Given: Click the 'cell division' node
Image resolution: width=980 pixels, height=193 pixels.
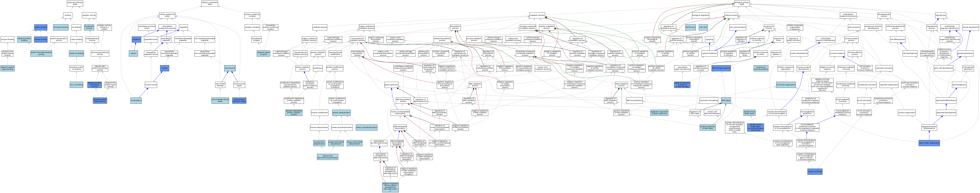Looking at the screenshot, I should (x=690, y=27).
